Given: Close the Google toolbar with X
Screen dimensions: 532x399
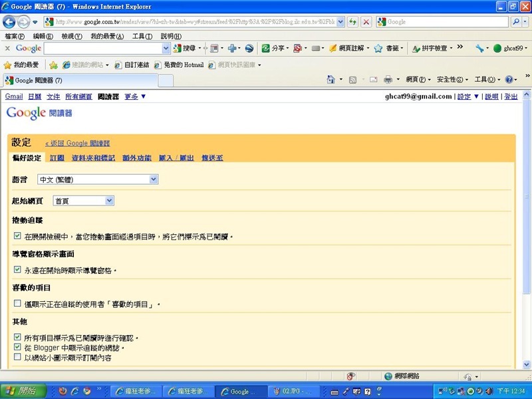Looking at the screenshot, I should 7,49.
